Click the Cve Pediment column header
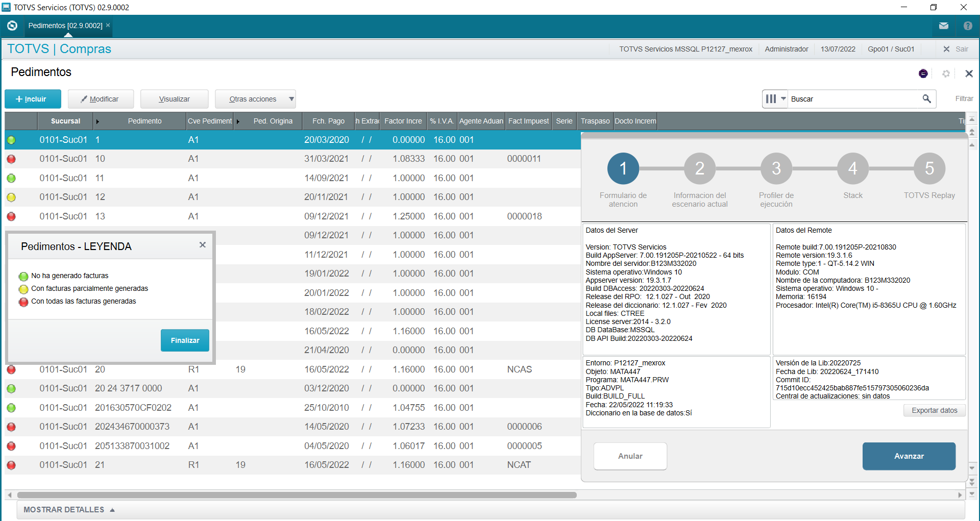The image size is (980, 521). click(x=209, y=121)
